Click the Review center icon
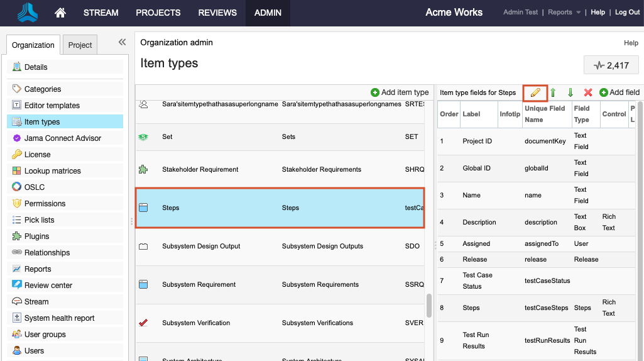The height and width of the screenshot is (361, 644). click(x=16, y=285)
